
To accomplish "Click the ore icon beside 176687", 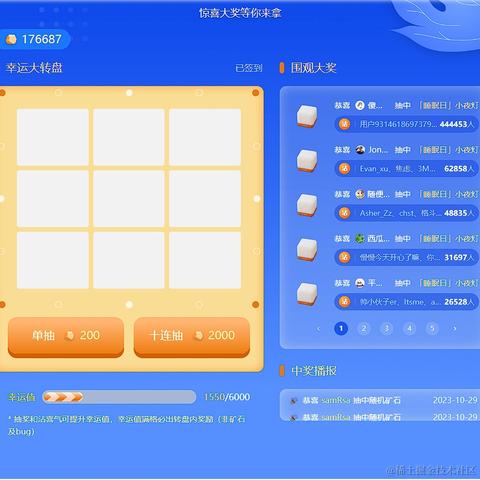I will [11, 39].
